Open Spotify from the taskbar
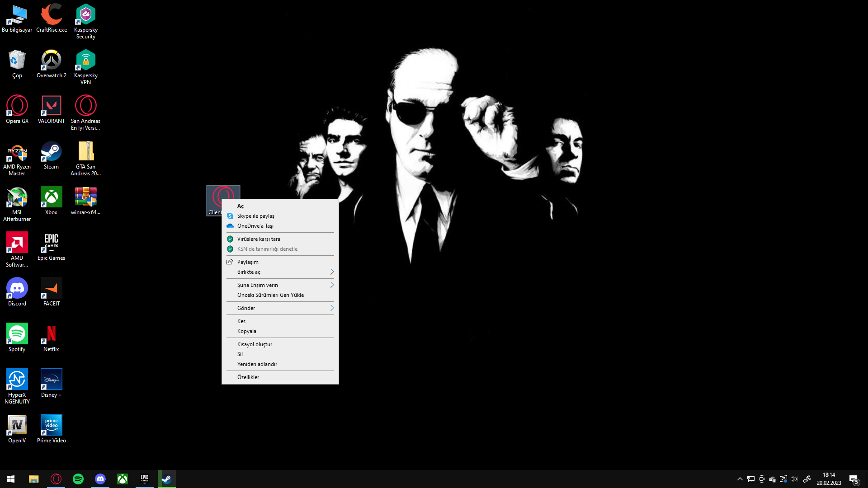 tap(78, 479)
